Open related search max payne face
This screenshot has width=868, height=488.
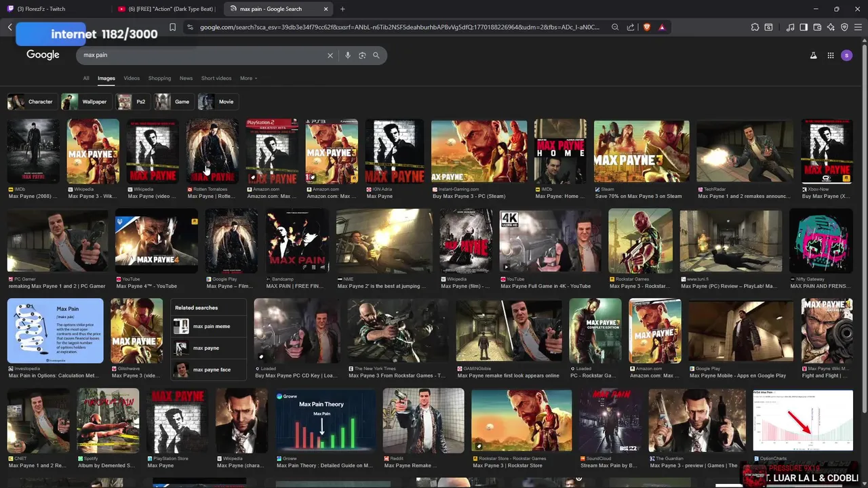point(208,370)
